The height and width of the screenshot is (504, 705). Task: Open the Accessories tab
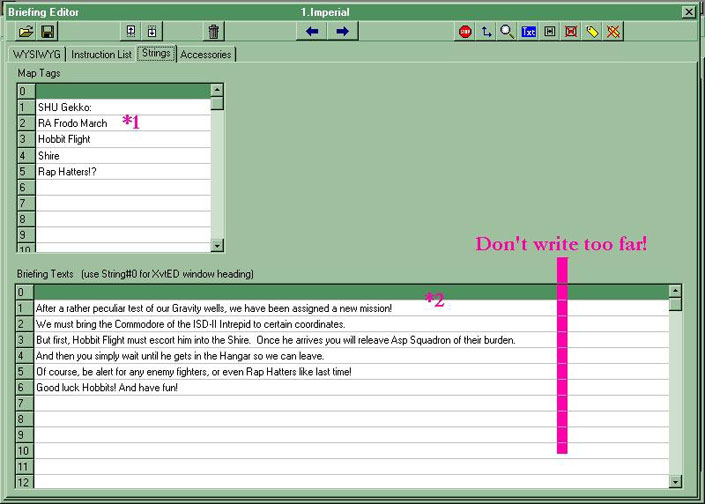tap(206, 54)
